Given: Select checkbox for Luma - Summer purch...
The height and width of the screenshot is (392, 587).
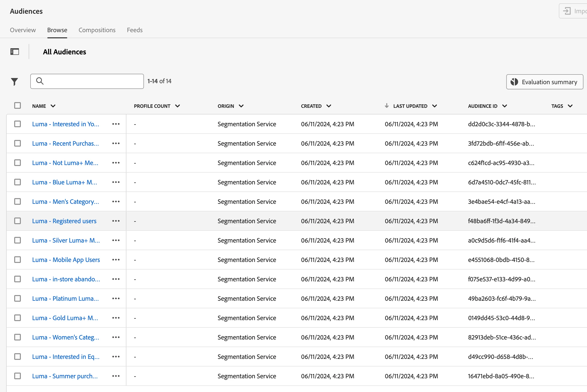Looking at the screenshot, I should [18, 376].
